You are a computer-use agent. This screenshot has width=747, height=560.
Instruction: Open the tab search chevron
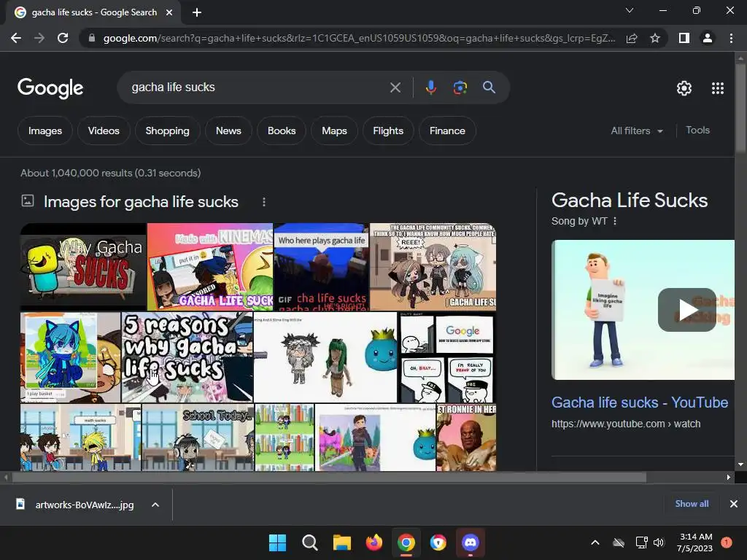pos(630,10)
